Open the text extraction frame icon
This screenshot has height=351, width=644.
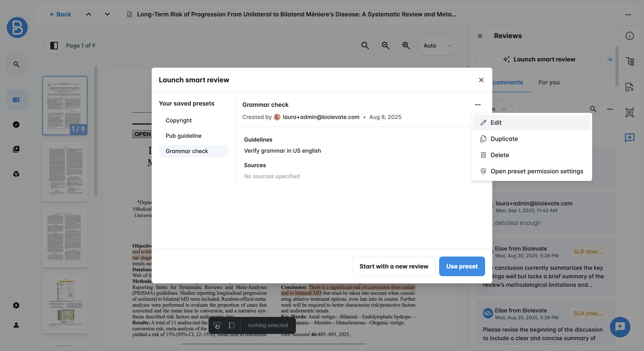630,112
